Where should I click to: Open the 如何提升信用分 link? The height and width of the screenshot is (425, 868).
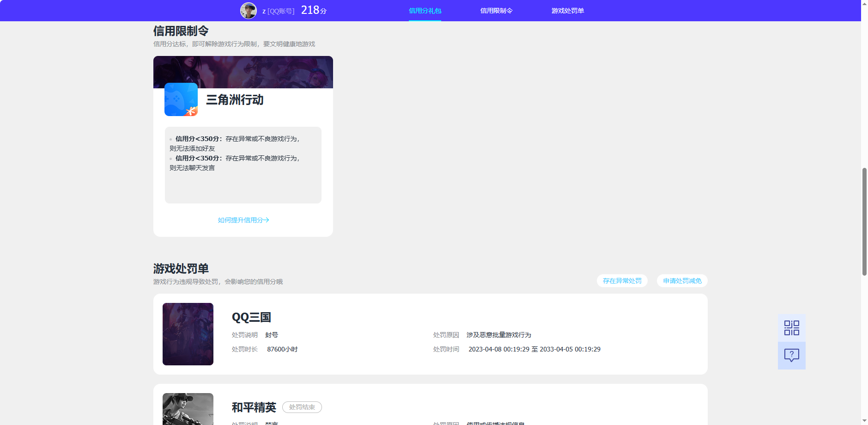coord(243,220)
